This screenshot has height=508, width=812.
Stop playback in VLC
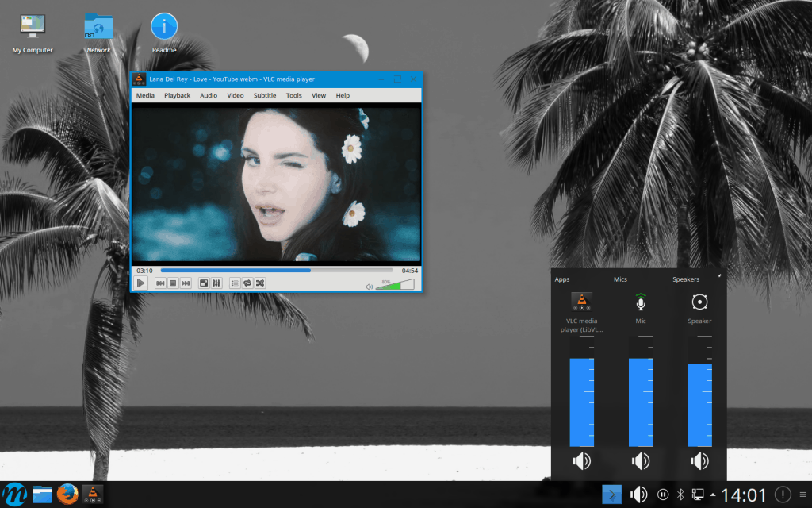pos(173,283)
